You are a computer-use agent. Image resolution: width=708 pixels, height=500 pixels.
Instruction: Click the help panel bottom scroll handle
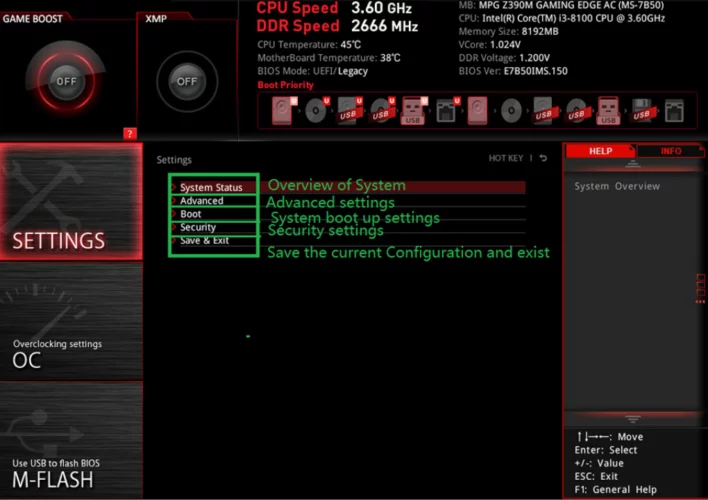[633, 420]
